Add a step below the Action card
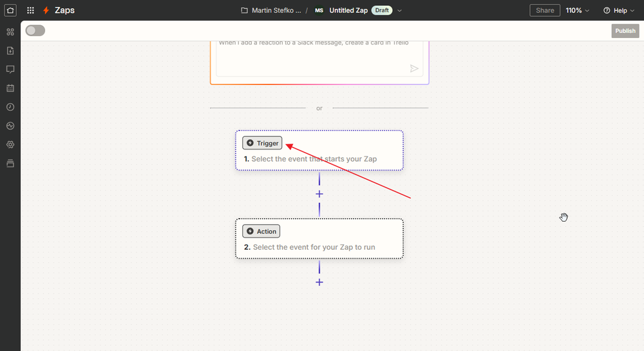Image resolution: width=644 pixels, height=351 pixels. click(319, 282)
